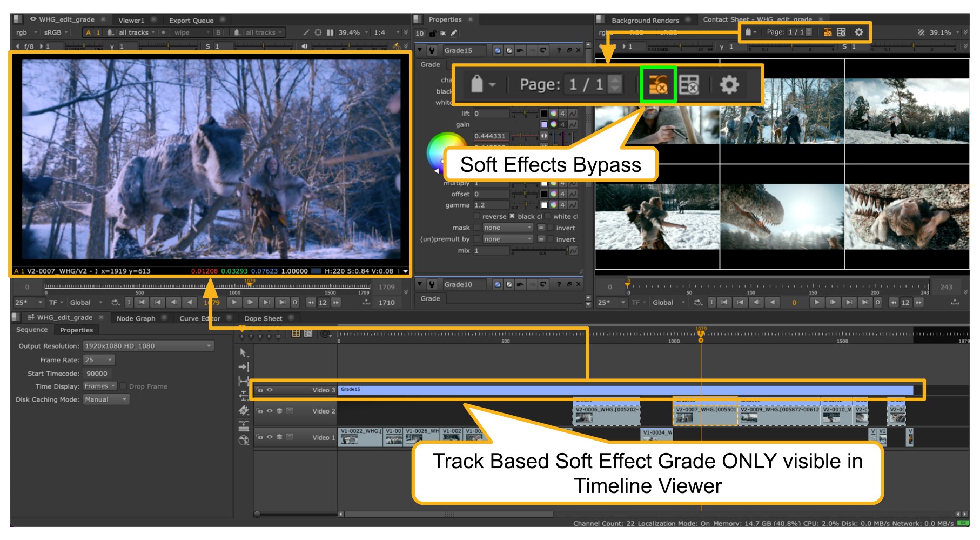Click the pencil icon in Properties panel
Viewport: 980px width, 540px height.
(x=454, y=34)
